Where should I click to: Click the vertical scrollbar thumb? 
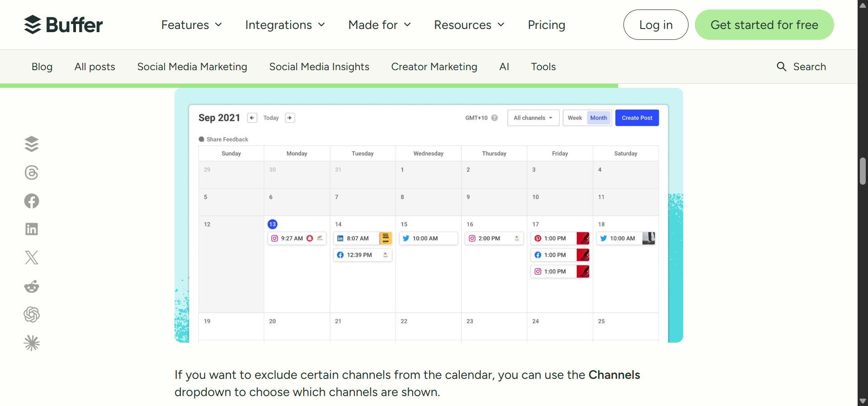click(x=863, y=171)
